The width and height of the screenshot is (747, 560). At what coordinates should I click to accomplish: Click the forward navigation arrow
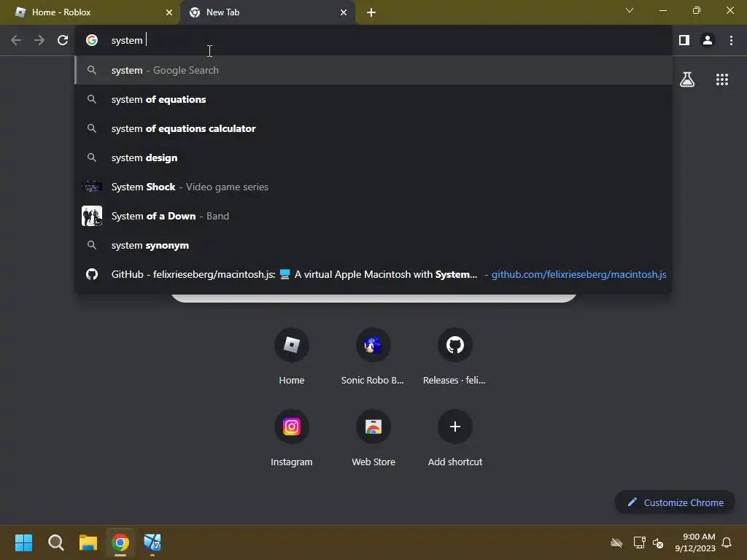pyautogui.click(x=39, y=41)
